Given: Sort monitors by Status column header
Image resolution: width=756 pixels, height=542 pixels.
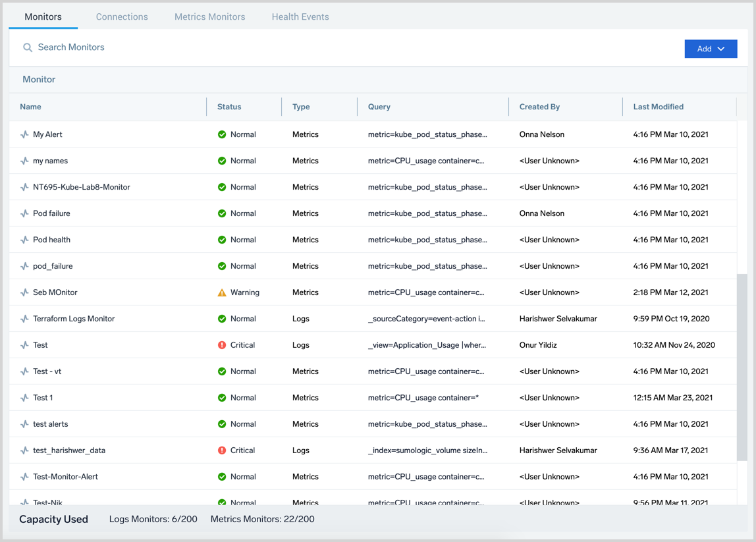Looking at the screenshot, I should tap(229, 107).
